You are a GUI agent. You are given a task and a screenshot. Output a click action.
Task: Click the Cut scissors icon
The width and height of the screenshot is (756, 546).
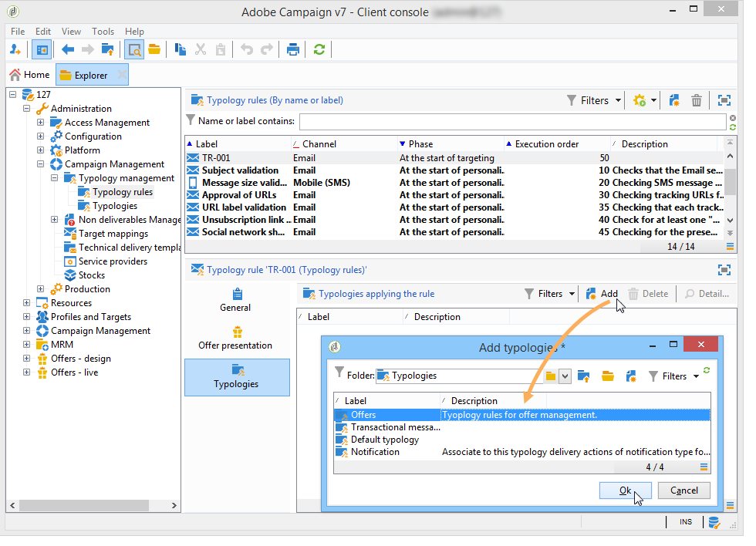pos(201,49)
